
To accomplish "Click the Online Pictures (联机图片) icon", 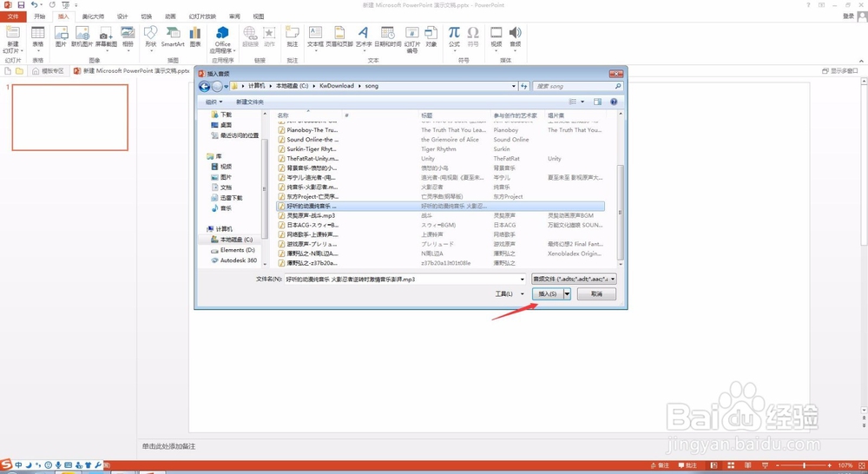I will tap(82, 36).
